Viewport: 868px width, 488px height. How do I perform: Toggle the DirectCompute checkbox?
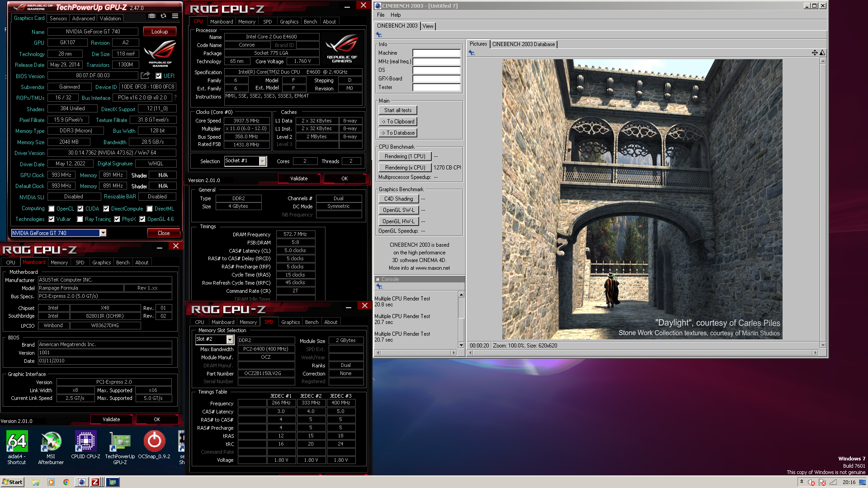pyautogui.click(x=106, y=209)
